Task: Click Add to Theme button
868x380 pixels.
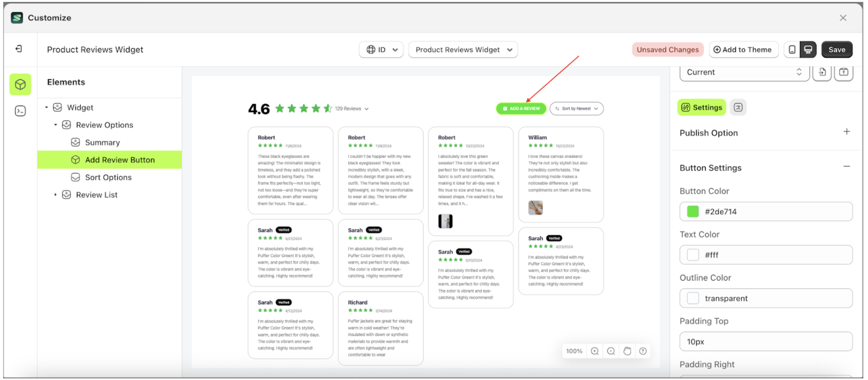Action: coord(743,50)
